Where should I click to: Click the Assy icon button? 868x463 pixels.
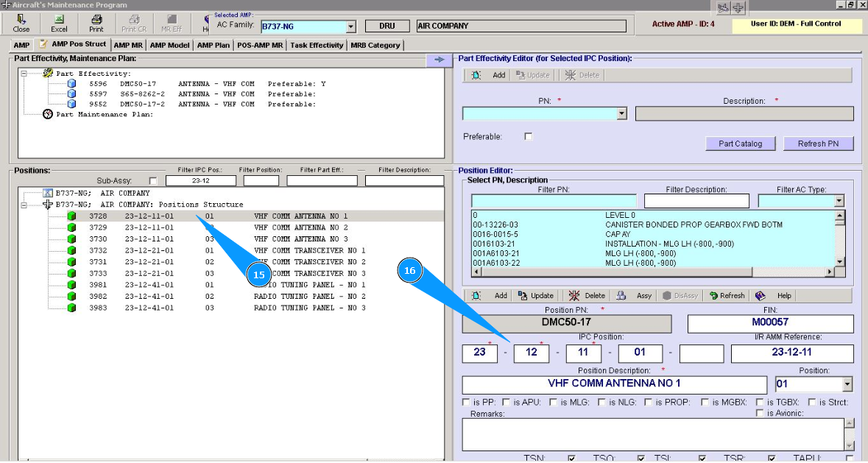(621, 295)
